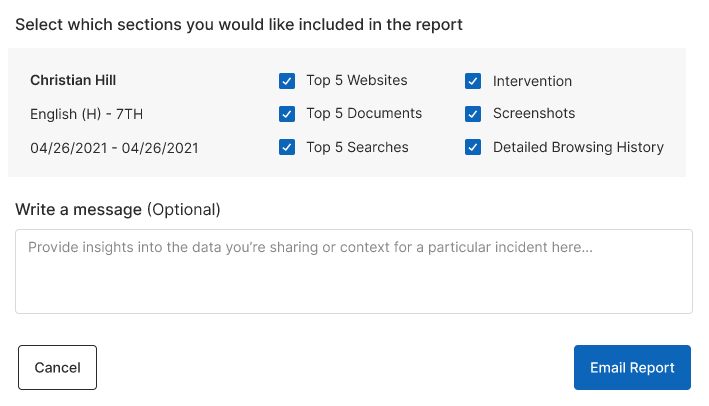
Task: Click the Select which sections heading
Action: 239,24
